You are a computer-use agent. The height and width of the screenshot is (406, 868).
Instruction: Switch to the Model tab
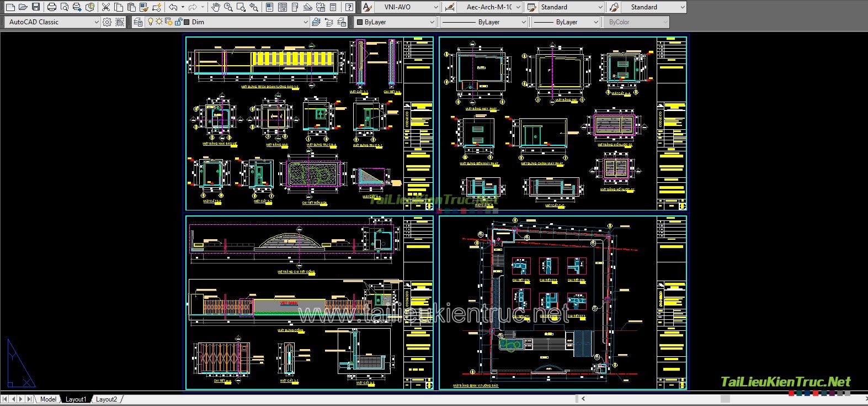click(x=48, y=399)
